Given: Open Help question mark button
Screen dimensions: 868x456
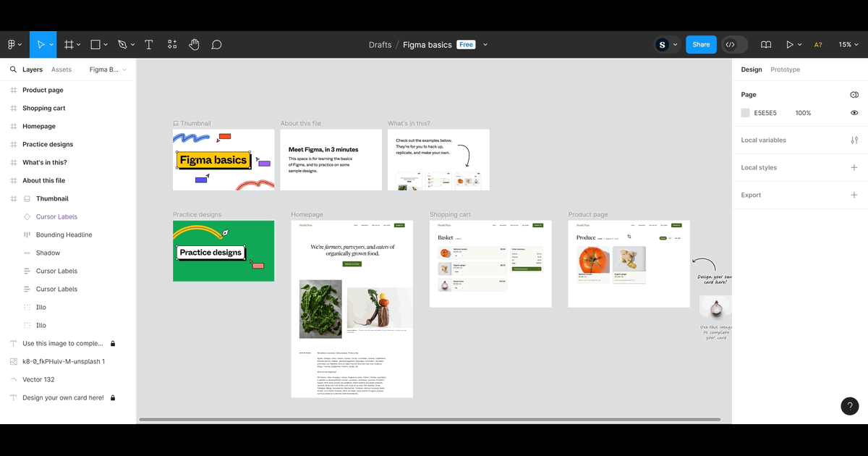Looking at the screenshot, I should click(850, 406).
